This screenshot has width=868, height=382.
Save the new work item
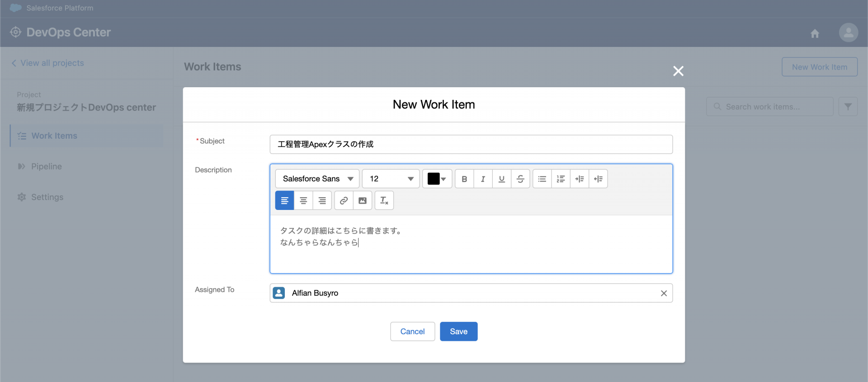(x=459, y=331)
